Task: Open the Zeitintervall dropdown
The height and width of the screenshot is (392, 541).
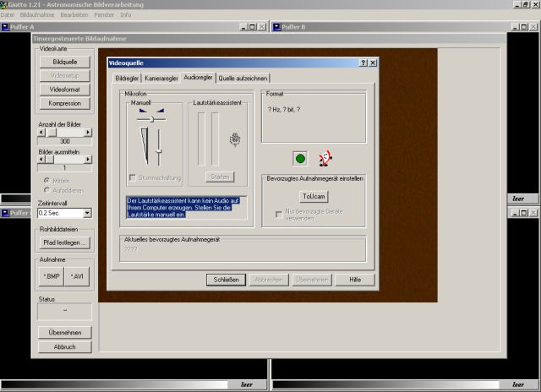Action: pyautogui.click(x=88, y=213)
